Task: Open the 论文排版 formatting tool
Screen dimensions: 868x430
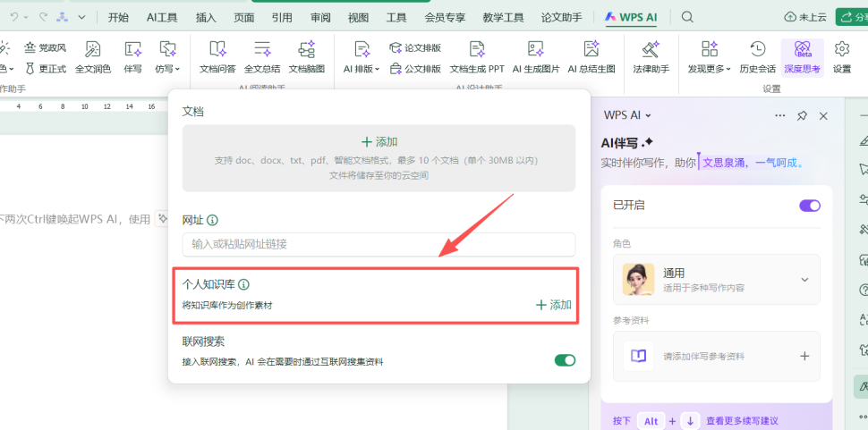Action: click(x=415, y=48)
